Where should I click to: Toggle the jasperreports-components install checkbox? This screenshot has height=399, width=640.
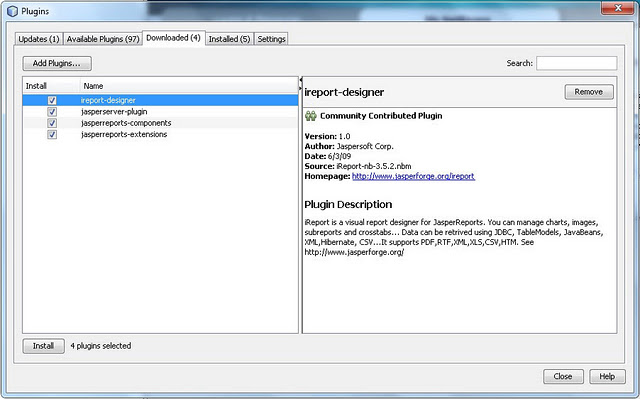[52, 123]
